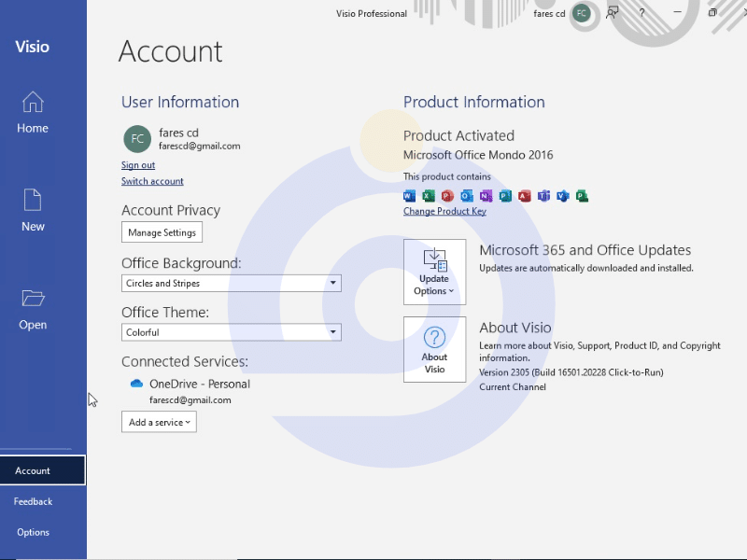Screen dimensions: 747x560
Task: Click the Microsoft Office Mondo 2016 text
Action: click(478, 155)
